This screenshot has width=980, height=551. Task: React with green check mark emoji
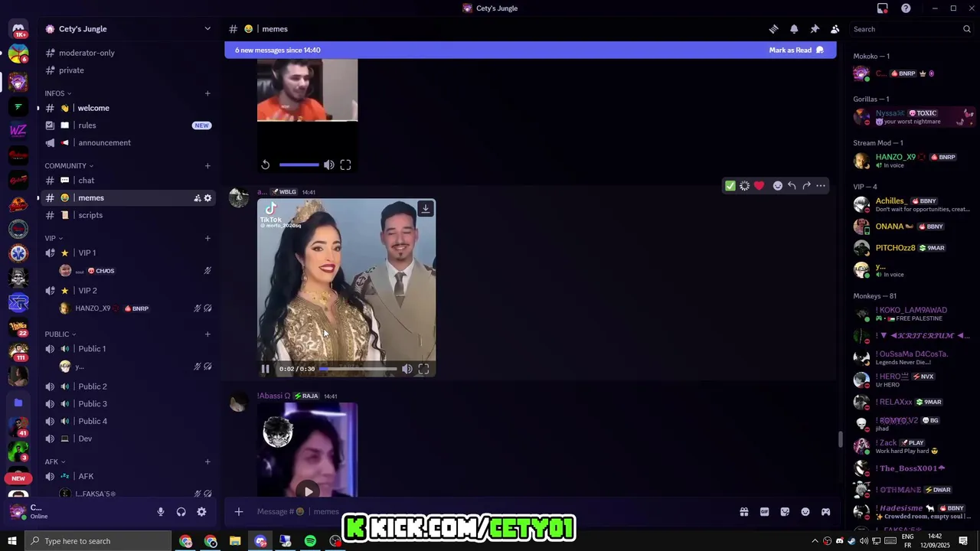tap(730, 186)
